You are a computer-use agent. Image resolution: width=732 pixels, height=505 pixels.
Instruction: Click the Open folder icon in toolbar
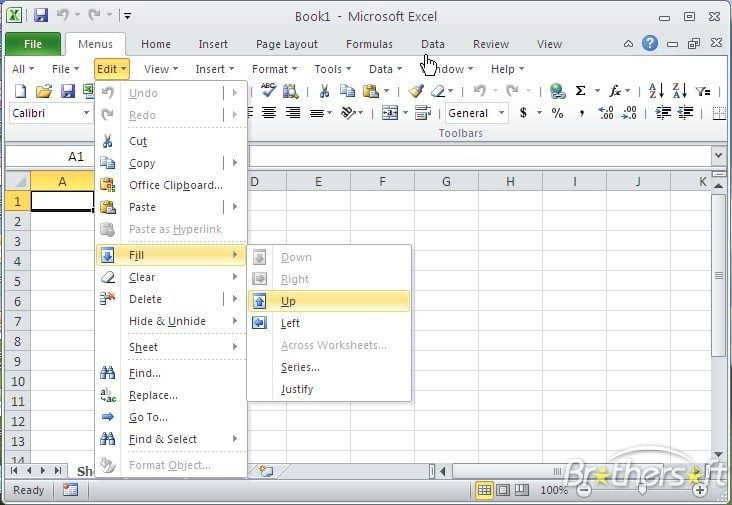[x=43, y=91]
